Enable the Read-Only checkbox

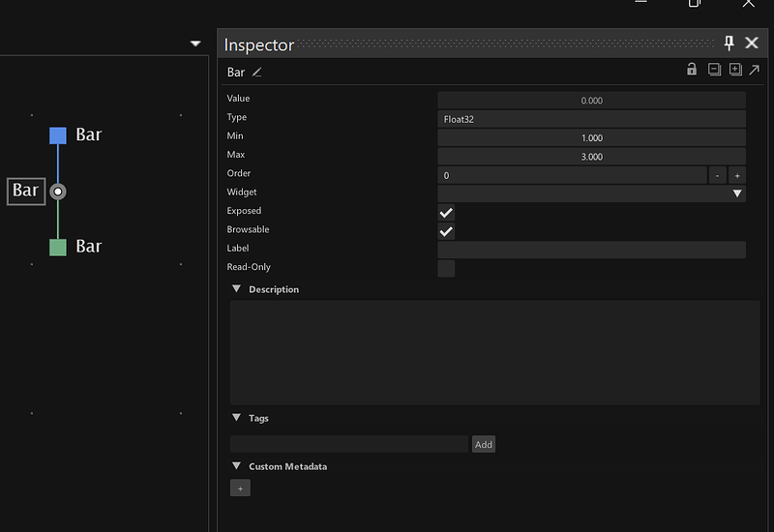click(446, 269)
